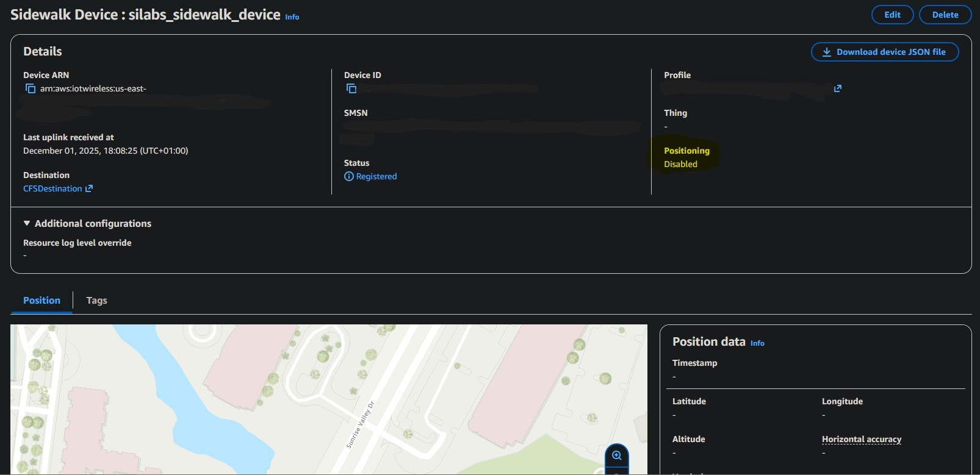Viewport: 980px width, 475px height.
Task: Switch to the Tags tab
Action: [96, 300]
